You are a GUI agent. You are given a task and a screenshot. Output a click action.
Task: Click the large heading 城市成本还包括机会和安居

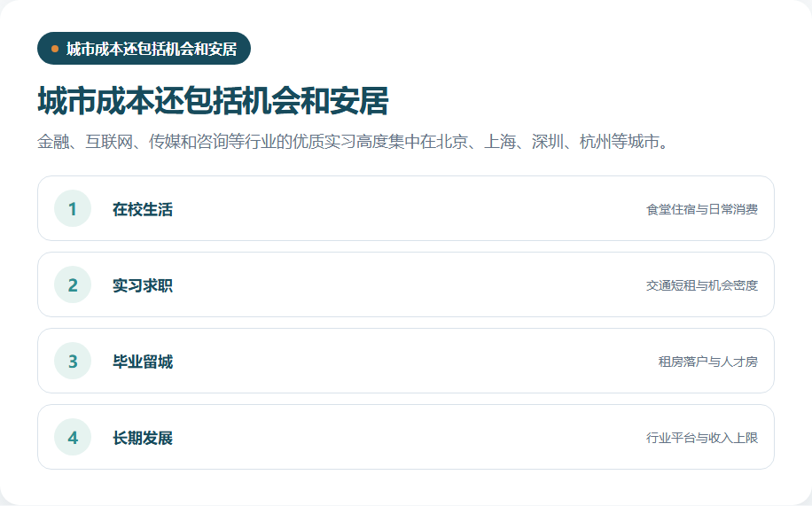(213, 100)
